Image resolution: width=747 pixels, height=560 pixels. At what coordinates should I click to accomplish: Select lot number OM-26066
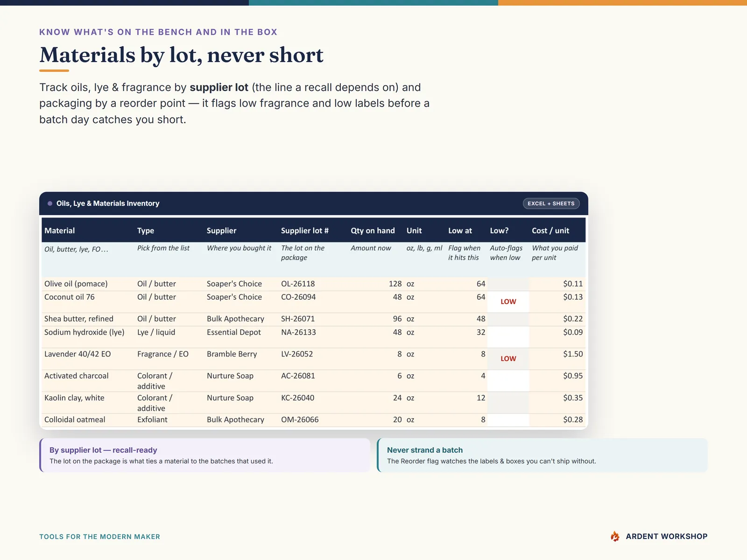pyautogui.click(x=300, y=420)
